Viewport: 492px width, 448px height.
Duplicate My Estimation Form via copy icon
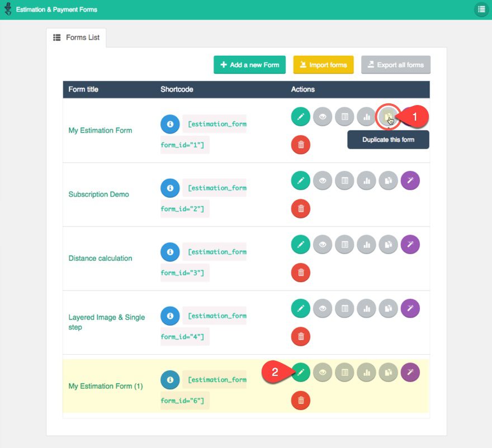point(388,116)
